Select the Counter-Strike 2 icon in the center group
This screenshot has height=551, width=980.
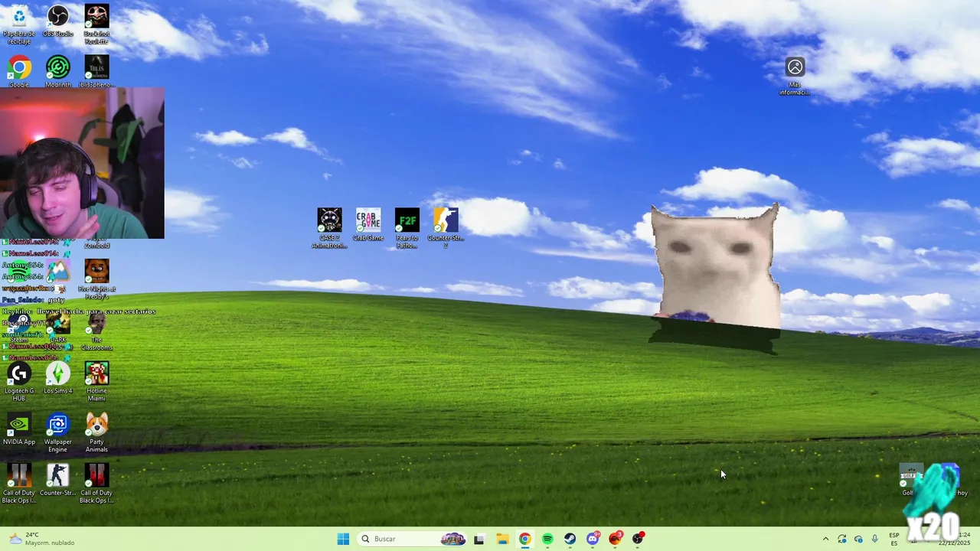click(446, 228)
